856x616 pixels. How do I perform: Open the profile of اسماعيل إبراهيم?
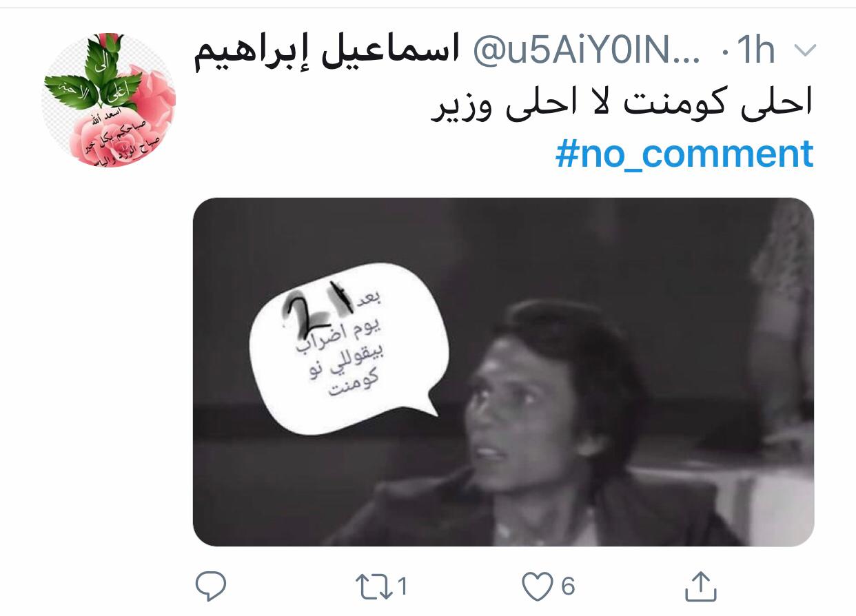coord(326,50)
